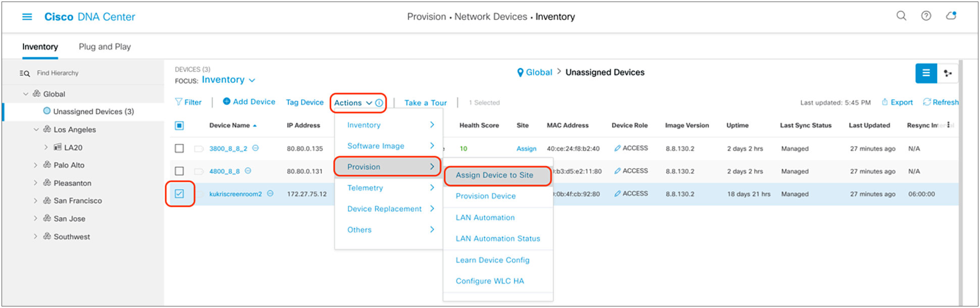Expand the San Francisco tree node
The width and height of the screenshot is (980, 308).
[35, 200]
